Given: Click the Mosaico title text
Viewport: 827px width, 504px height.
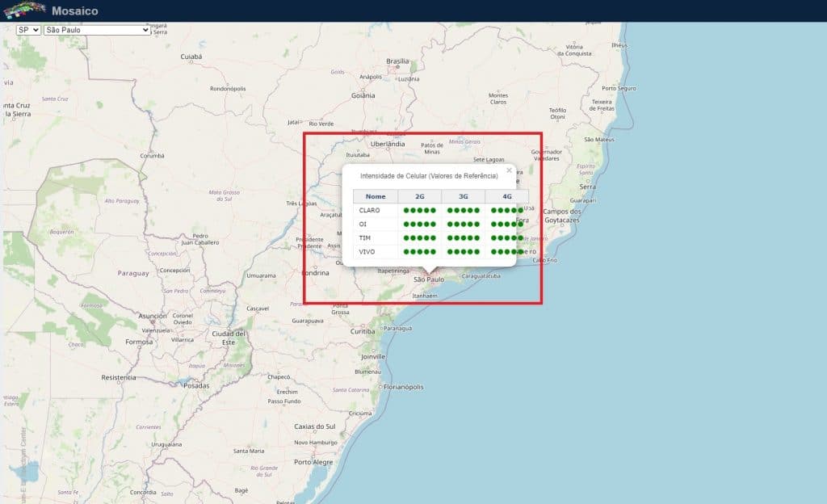Looking at the screenshot, I should (x=75, y=11).
